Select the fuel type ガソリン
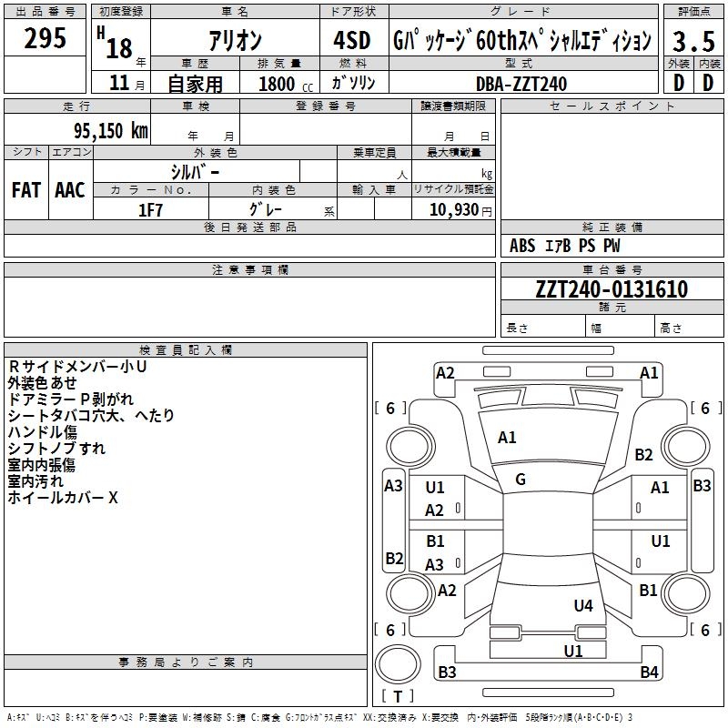 pyautogui.click(x=354, y=83)
